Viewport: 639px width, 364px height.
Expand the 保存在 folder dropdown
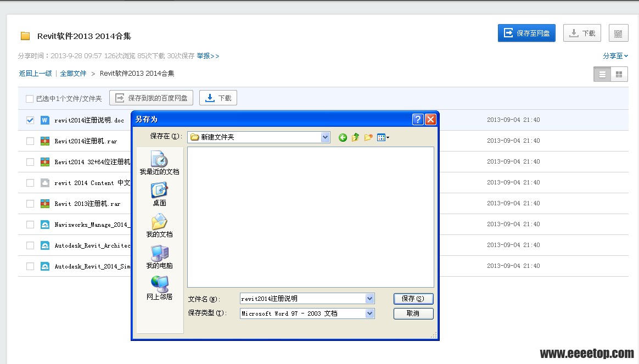[325, 137]
